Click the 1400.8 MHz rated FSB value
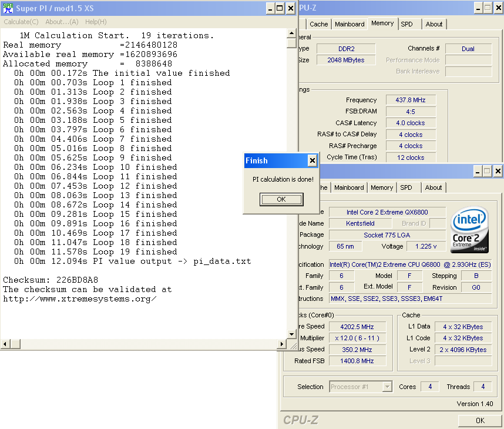 coord(357,361)
